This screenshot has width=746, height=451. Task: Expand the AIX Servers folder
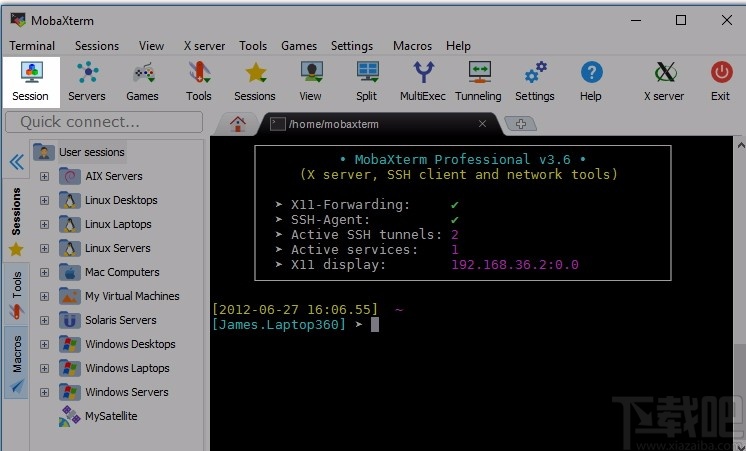(x=44, y=176)
